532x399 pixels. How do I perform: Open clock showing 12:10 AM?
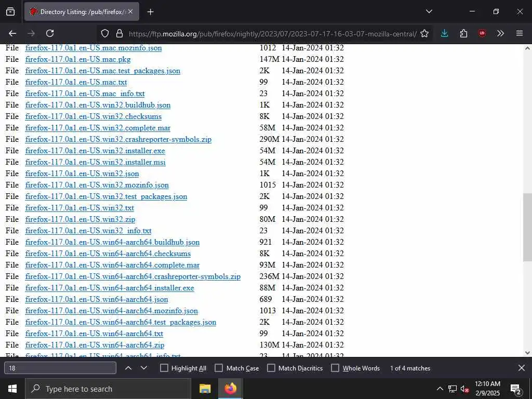click(x=487, y=389)
